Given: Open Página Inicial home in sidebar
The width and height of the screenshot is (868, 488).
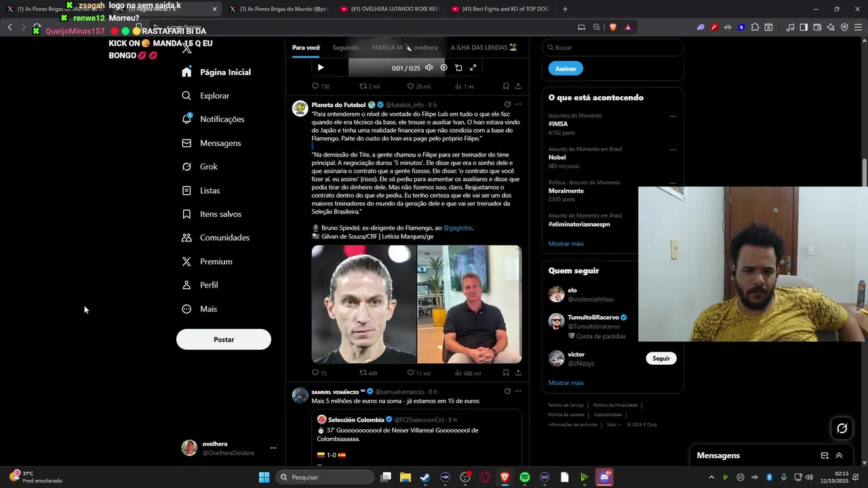Looking at the screenshot, I should 216,72.
